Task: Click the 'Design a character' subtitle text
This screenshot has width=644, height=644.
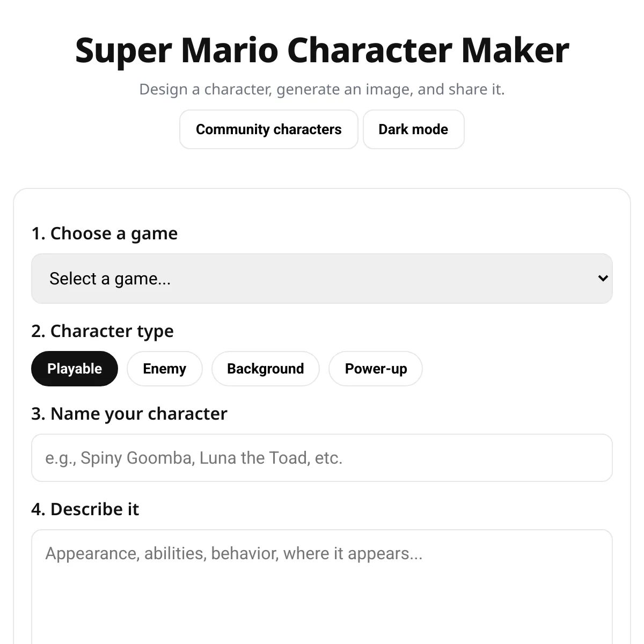Action: click(322, 89)
